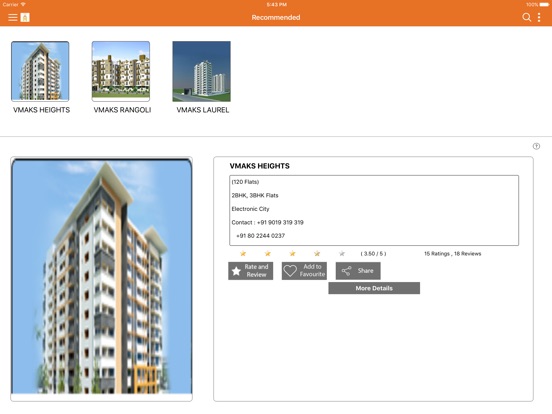
Task: Open search with the magnifier icon
Action: point(526,17)
